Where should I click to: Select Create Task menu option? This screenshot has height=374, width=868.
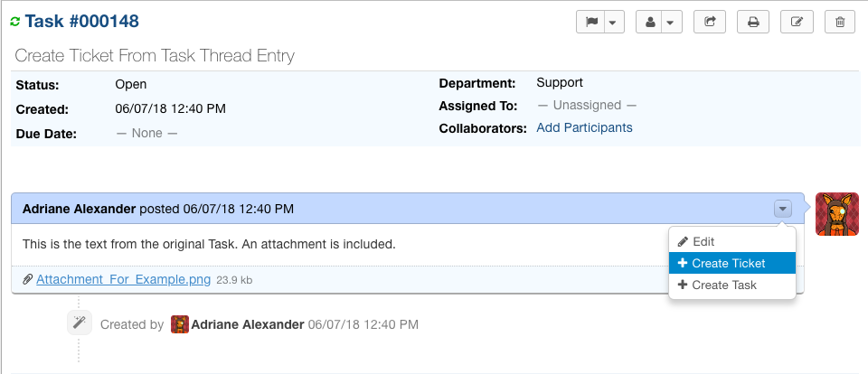click(723, 285)
